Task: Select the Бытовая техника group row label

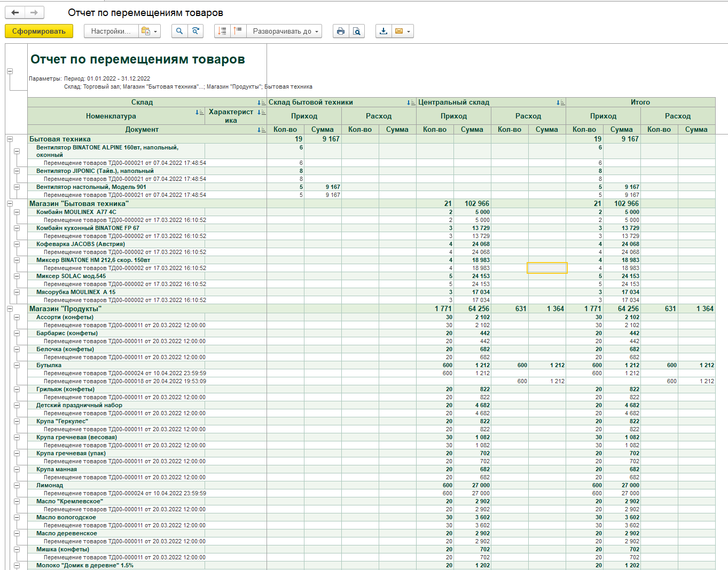Action: coord(60,139)
